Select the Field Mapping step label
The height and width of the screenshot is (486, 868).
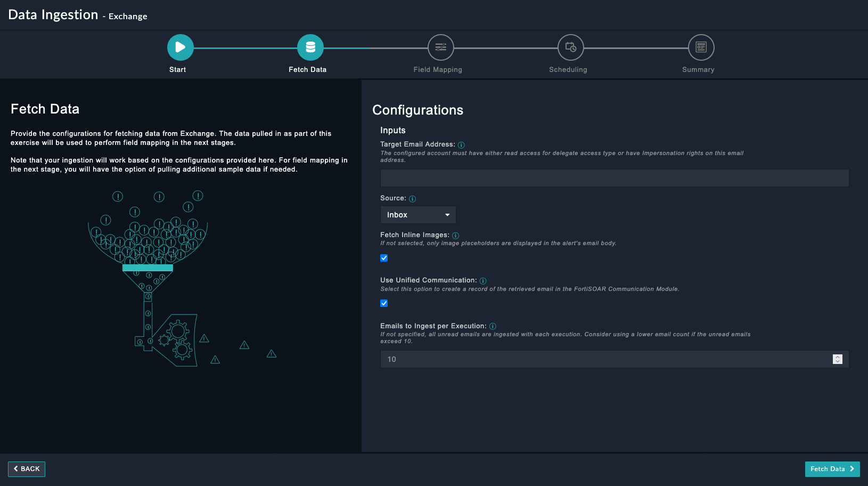[x=438, y=70]
